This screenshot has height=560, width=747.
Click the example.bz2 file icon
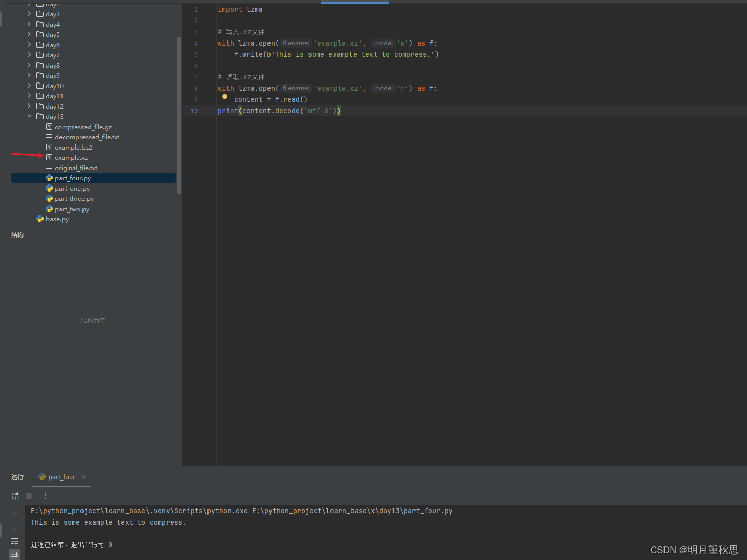pyautogui.click(x=49, y=147)
